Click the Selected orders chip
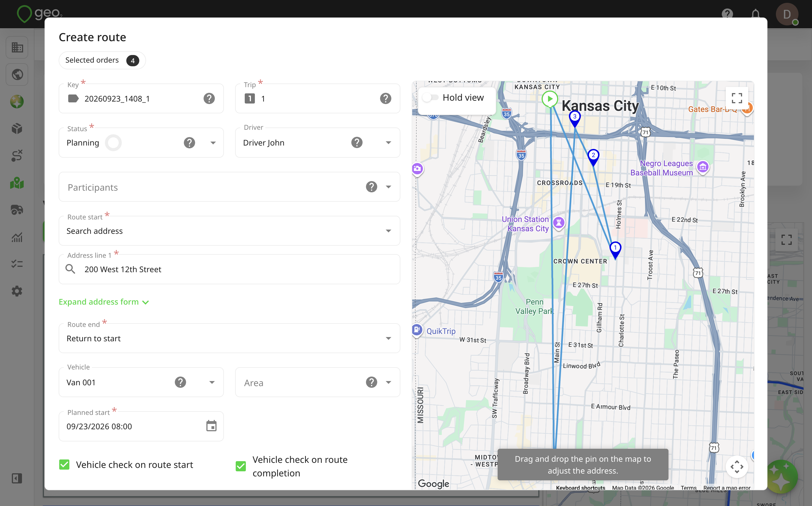Image resolution: width=812 pixels, height=506 pixels. click(102, 60)
